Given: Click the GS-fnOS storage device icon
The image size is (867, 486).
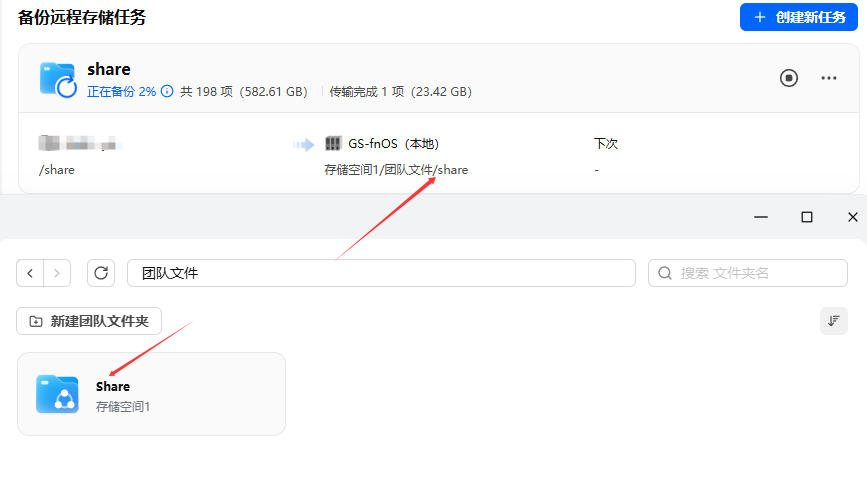Looking at the screenshot, I should tap(333, 144).
